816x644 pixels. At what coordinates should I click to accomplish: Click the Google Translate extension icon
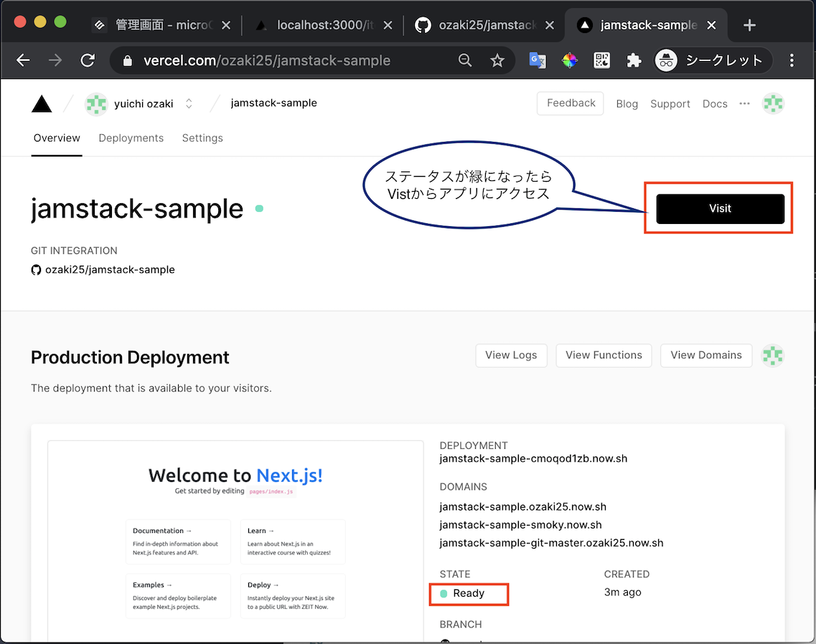[537, 60]
